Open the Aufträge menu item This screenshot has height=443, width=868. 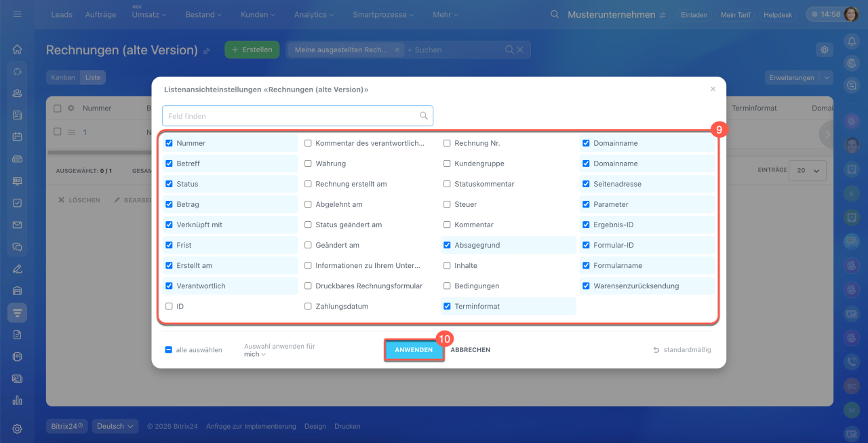100,14
